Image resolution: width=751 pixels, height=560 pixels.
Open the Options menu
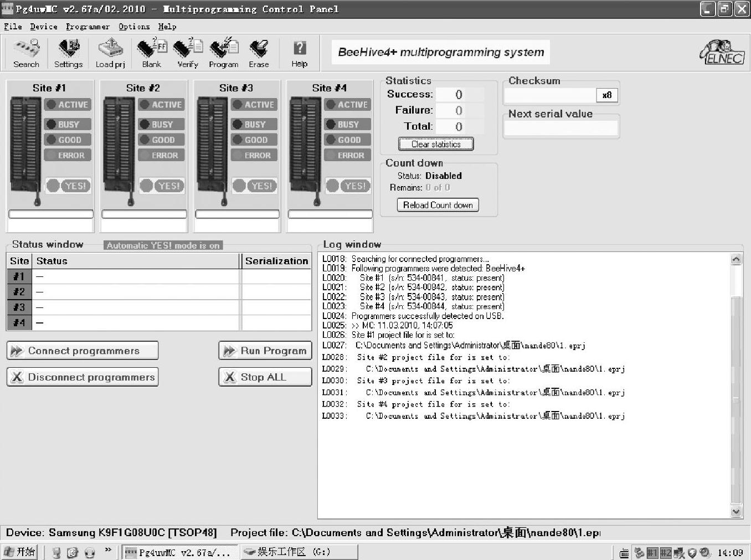(x=134, y=27)
